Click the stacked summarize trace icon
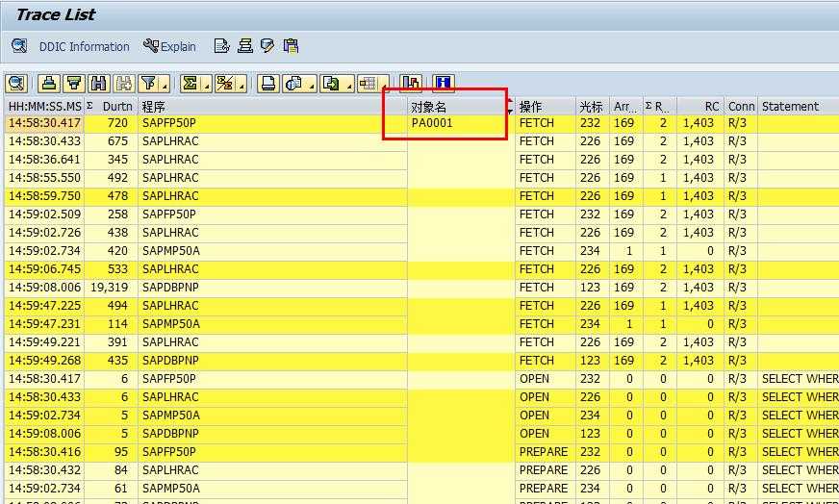Viewport: 839px width, 504px height. 245,46
